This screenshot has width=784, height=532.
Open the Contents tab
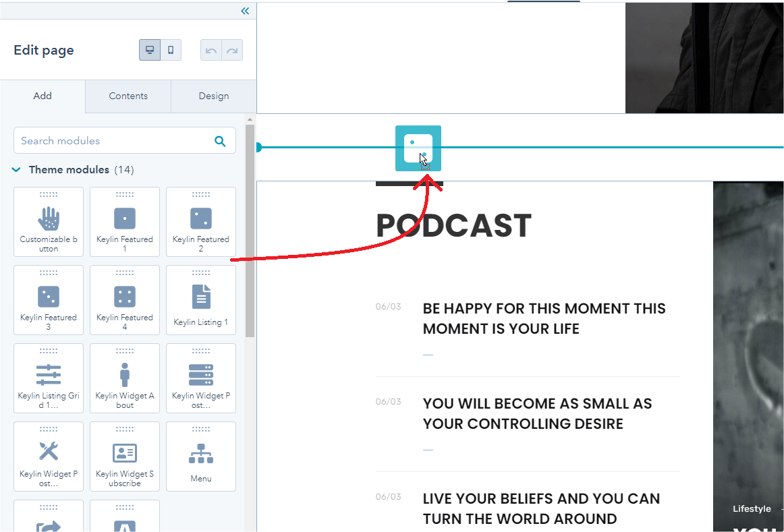tap(128, 96)
